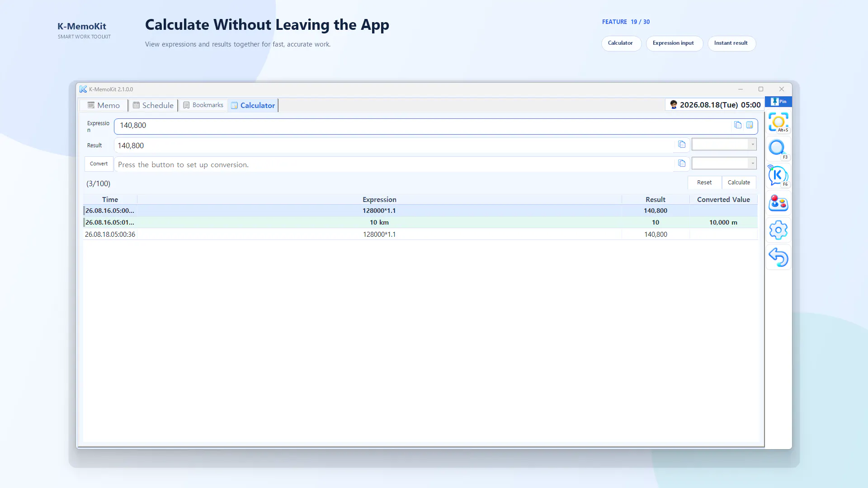Sort by the Result column header
Viewport: 868px width, 488px height.
pos(656,200)
